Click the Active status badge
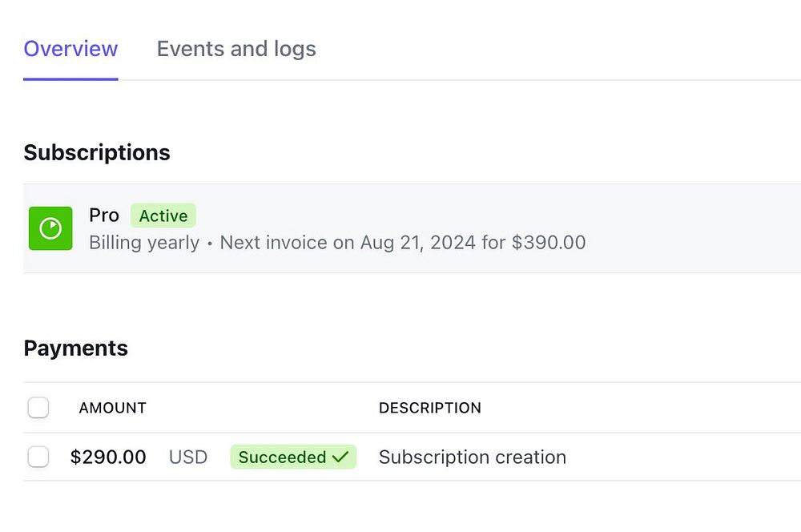The width and height of the screenshot is (801, 532). point(163,216)
